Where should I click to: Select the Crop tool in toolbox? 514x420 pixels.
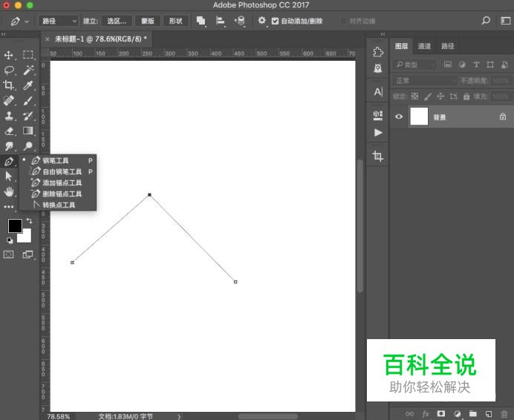(8, 85)
